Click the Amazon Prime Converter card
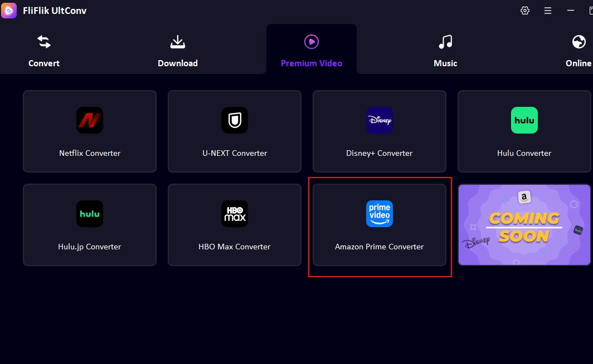 (380, 225)
